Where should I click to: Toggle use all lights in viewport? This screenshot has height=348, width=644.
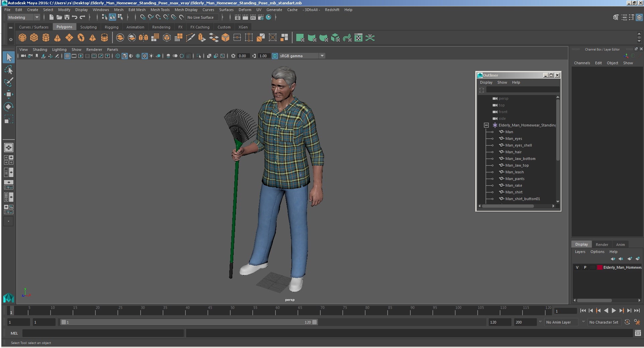151,56
